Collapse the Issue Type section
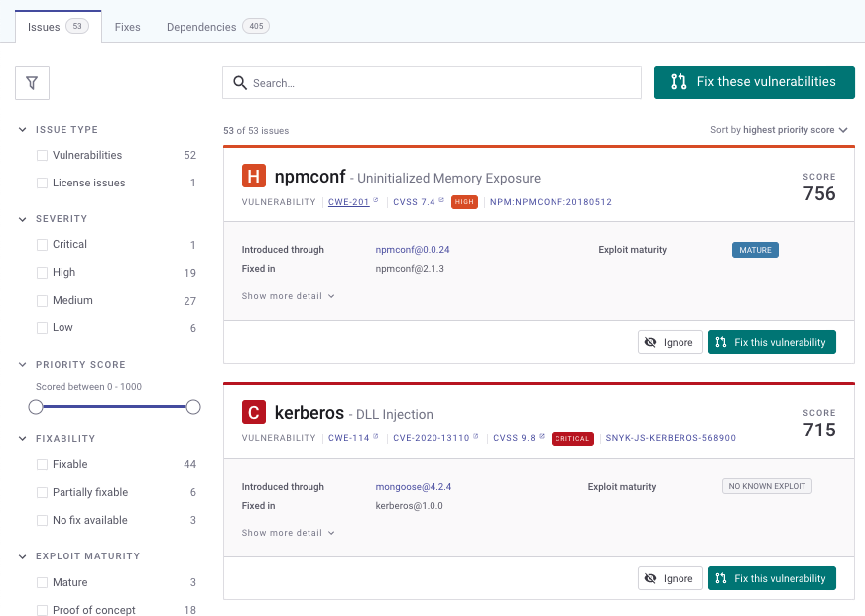The height and width of the screenshot is (616, 865). (x=23, y=130)
